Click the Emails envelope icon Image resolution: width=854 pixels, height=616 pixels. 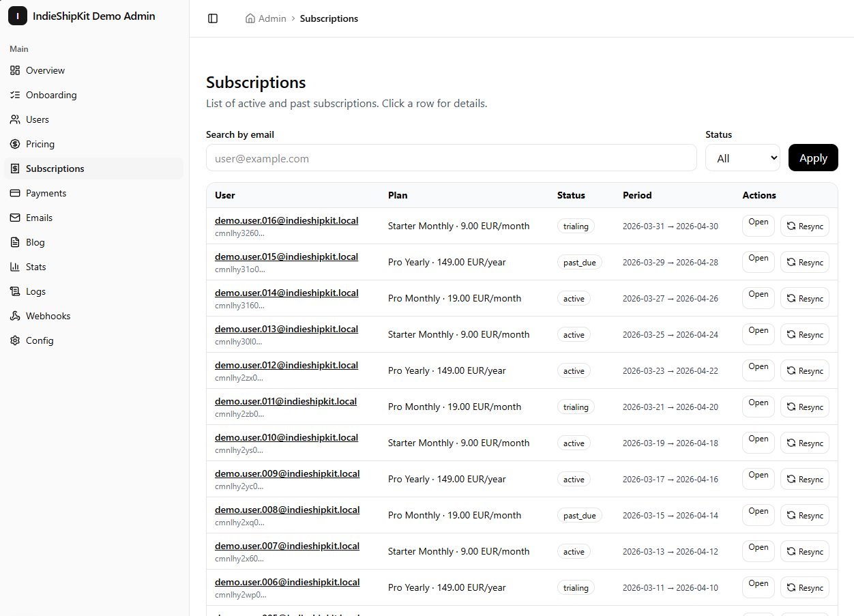[15, 218]
